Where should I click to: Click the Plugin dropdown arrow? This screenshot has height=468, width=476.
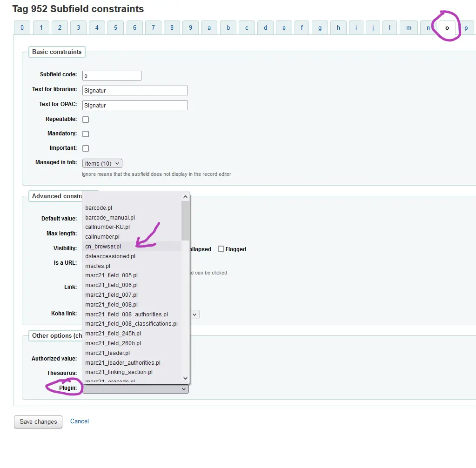[183, 389]
